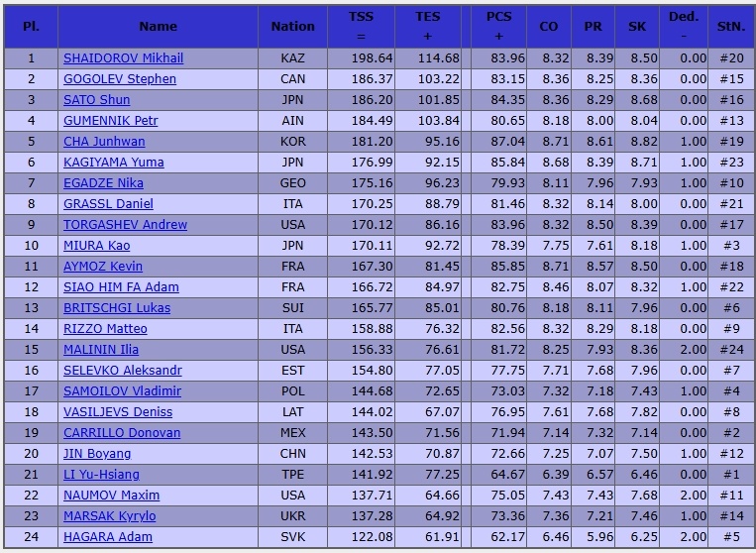Screen dimensions: 756x553
Task: Open SHAIDOROV Mikhail skater link
Action: point(124,58)
